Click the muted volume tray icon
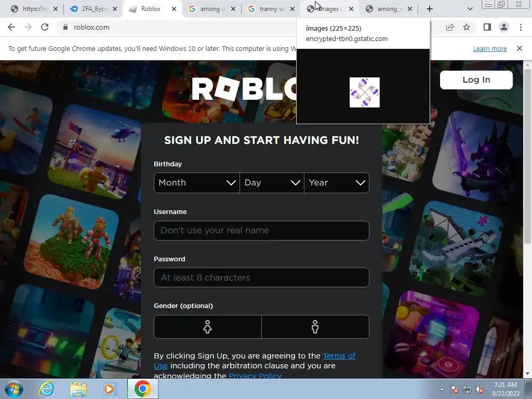This screenshot has height=399, width=532. click(x=480, y=389)
